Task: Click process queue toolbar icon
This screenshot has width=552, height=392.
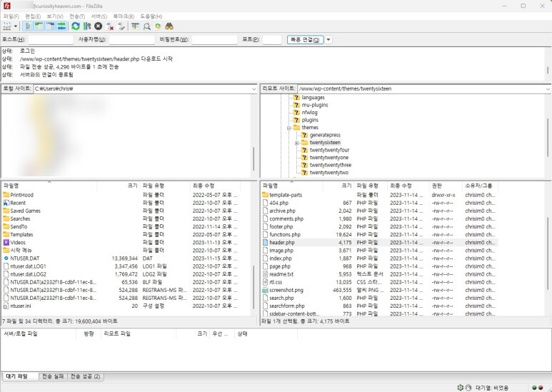Action: pyautogui.click(x=87, y=26)
